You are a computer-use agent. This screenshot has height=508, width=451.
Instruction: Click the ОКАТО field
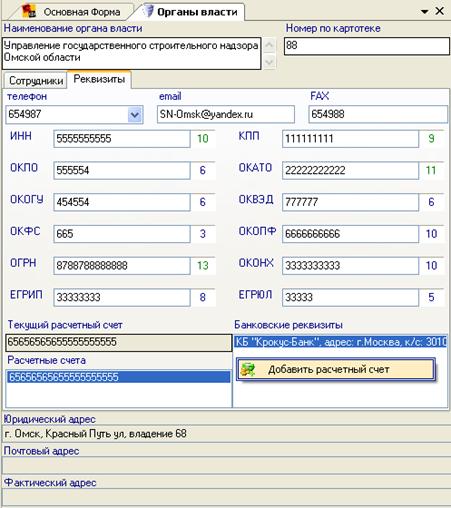(x=350, y=170)
